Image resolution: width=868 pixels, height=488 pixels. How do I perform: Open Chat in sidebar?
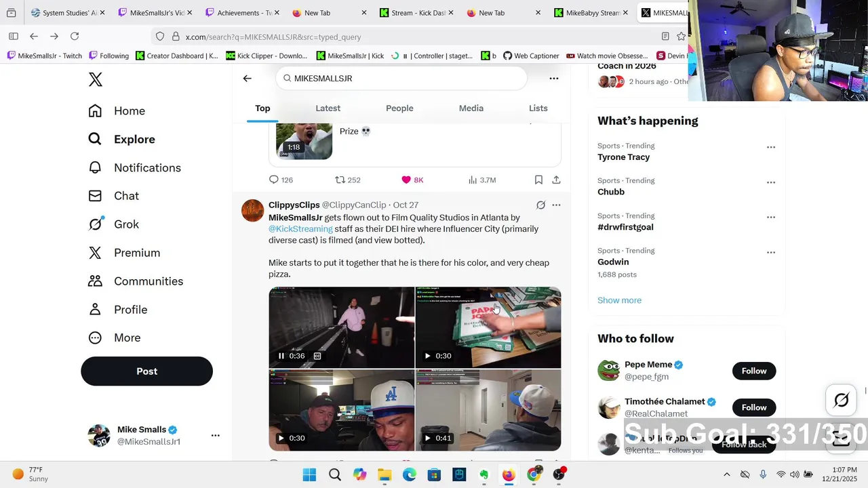113,196
